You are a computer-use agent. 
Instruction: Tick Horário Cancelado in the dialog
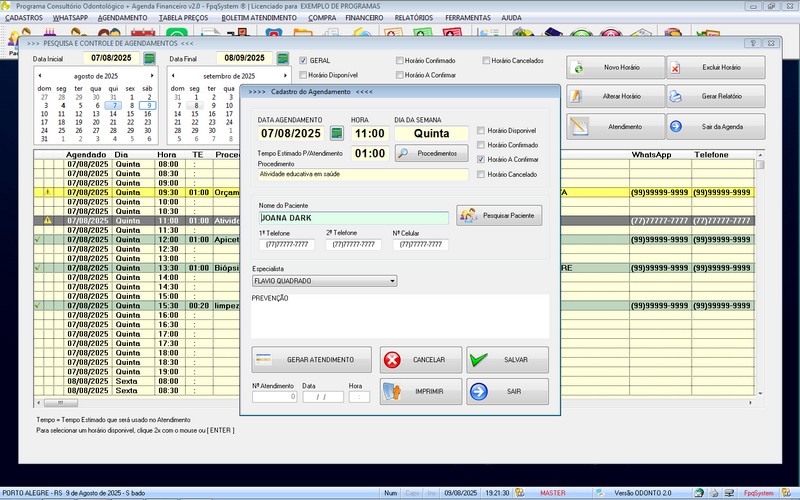click(481, 174)
